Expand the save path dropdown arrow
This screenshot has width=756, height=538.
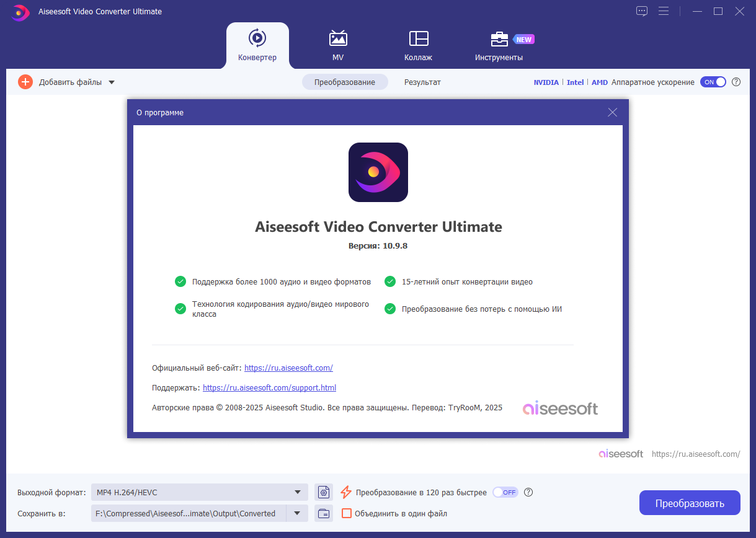coord(297,513)
